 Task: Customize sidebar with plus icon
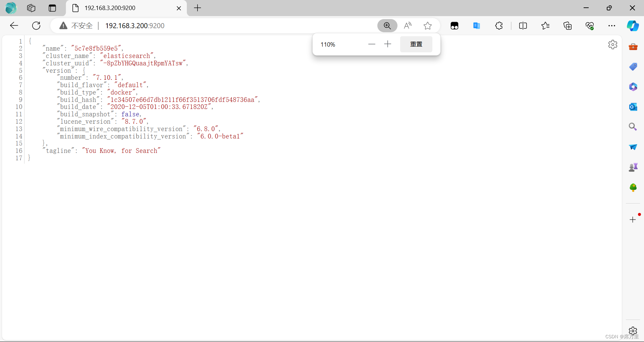point(633,220)
